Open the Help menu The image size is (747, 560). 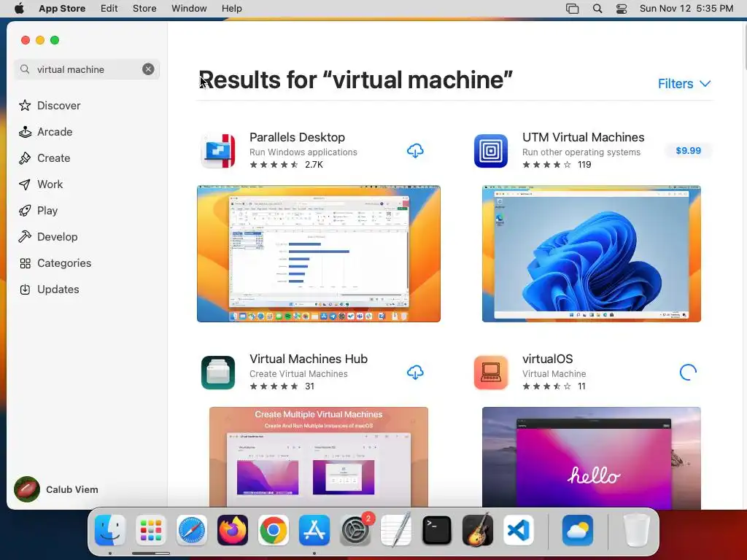pyautogui.click(x=231, y=9)
